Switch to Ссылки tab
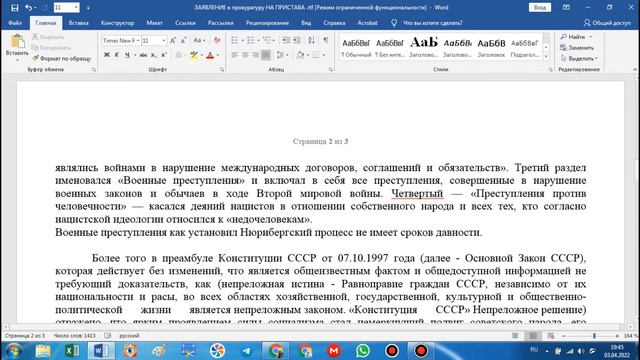 tap(185, 23)
